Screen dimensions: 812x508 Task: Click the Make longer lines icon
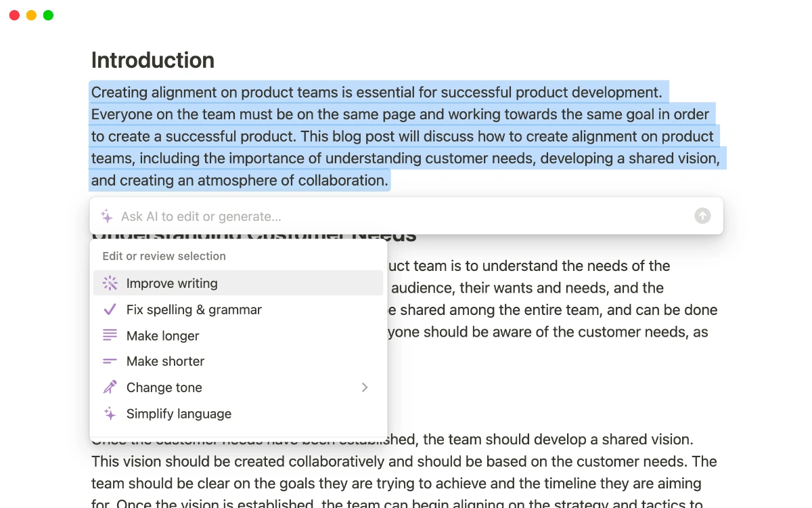click(x=110, y=335)
